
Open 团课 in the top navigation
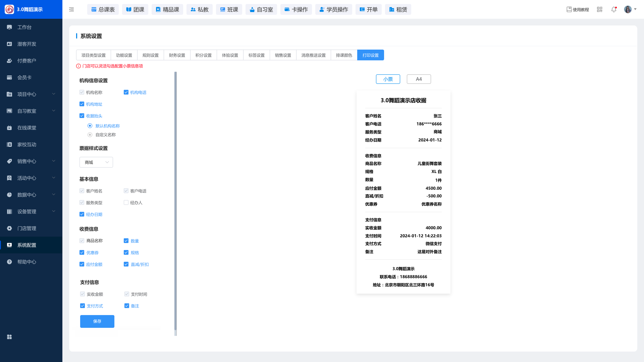[135, 9]
